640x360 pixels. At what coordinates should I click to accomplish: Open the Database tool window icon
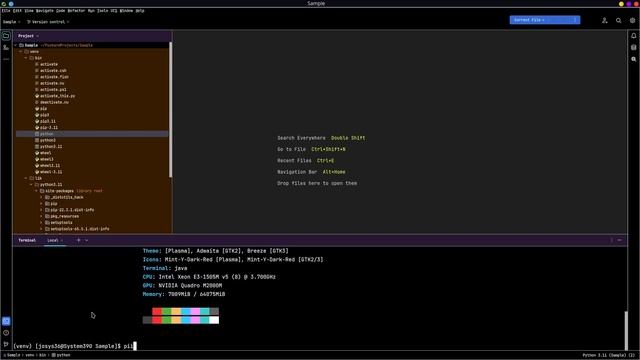[633, 48]
